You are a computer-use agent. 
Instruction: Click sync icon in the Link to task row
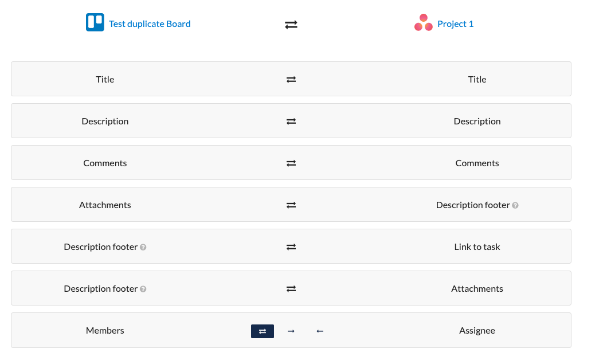pyautogui.click(x=291, y=247)
